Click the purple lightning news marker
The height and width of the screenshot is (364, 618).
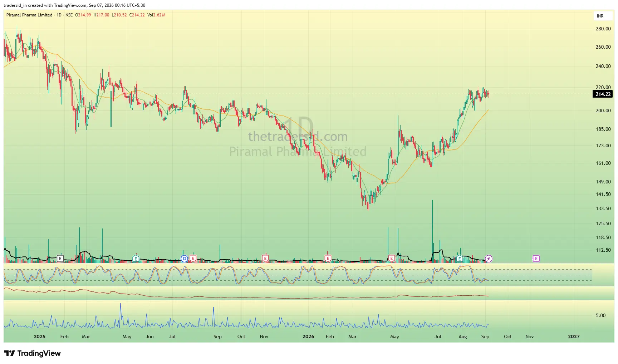(489, 259)
